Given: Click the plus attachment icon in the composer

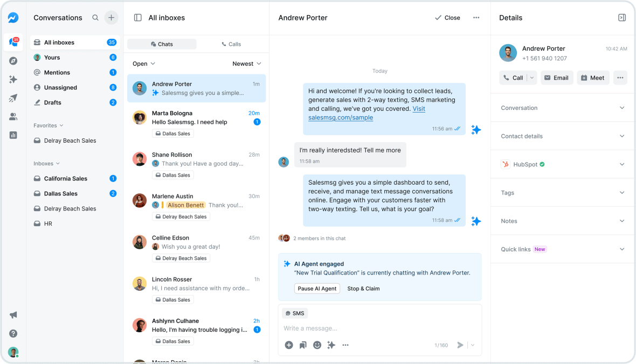Looking at the screenshot, I should (x=289, y=345).
